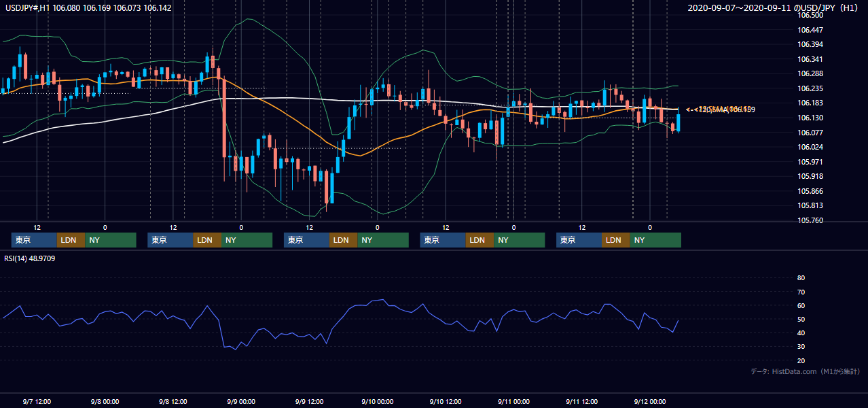
Task: Click the 106.077 price axis label
Action: tap(811, 133)
